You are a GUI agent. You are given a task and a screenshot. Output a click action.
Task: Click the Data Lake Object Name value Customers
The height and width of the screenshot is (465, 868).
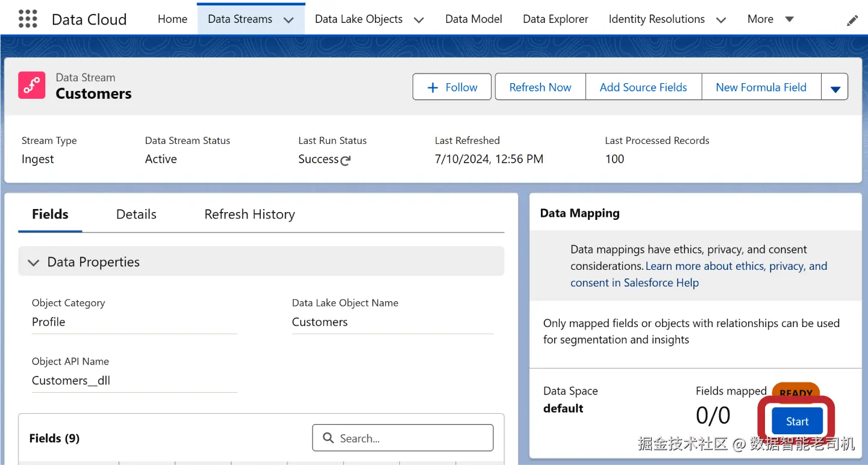click(320, 322)
